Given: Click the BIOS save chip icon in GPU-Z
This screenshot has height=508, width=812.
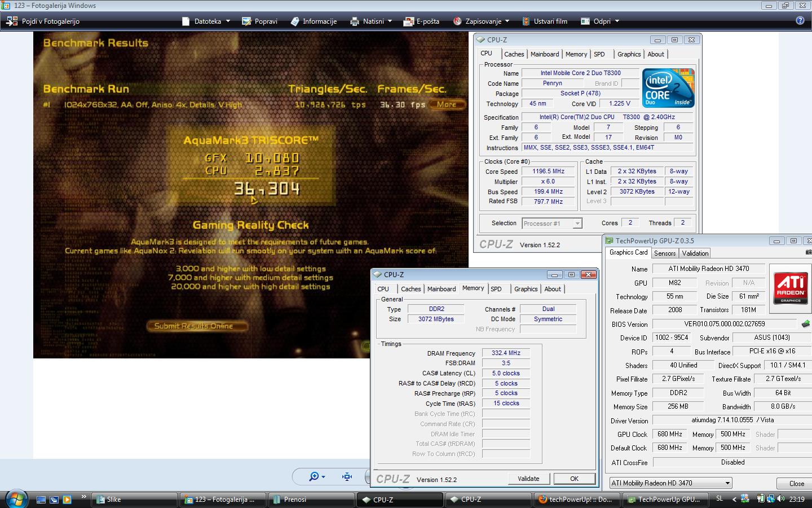Looking at the screenshot, I should (x=805, y=324).
